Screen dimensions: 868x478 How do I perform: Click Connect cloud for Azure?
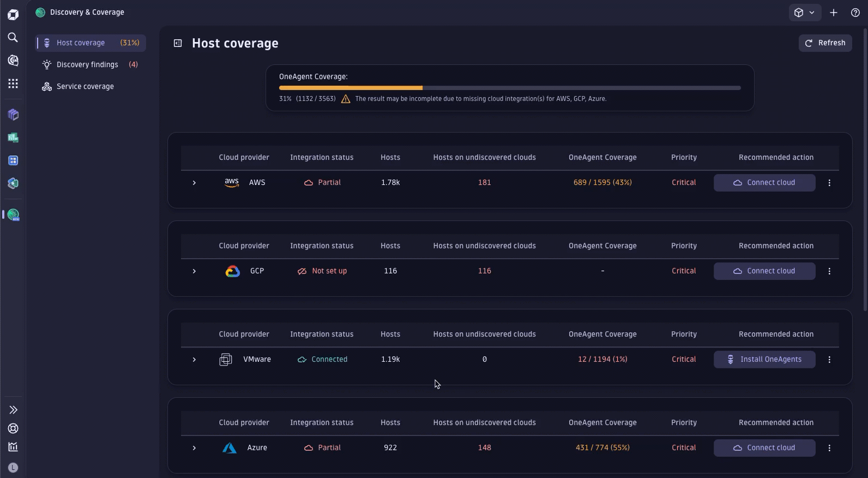click(764, 448)
